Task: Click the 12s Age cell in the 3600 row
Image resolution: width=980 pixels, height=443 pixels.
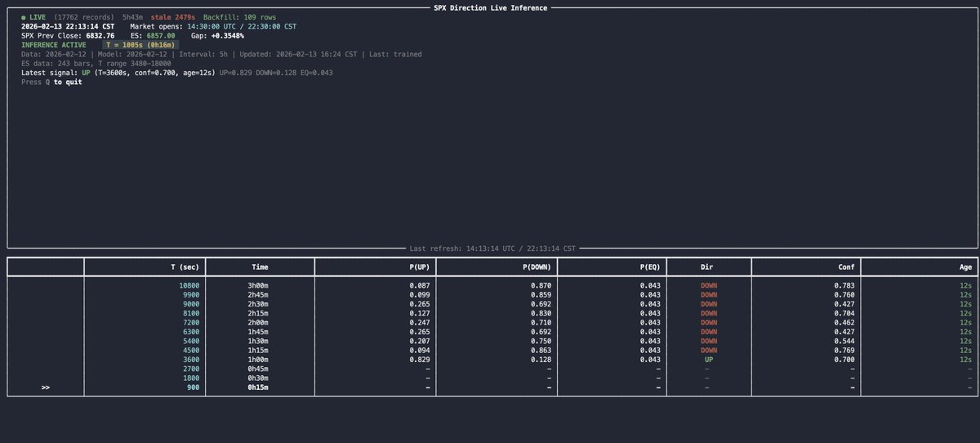Action: click(966, 360)
